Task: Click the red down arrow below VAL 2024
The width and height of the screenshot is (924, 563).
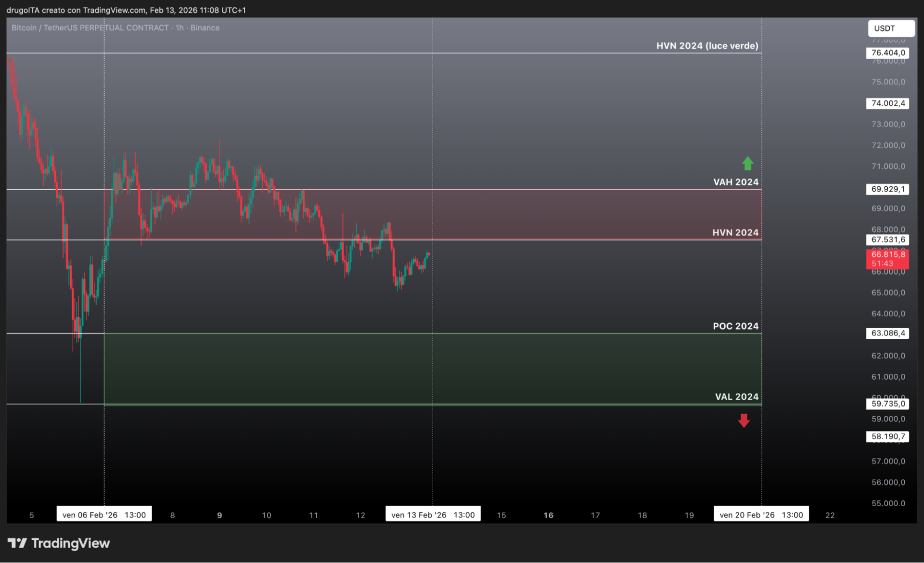Action: click(x=744, y=421)
